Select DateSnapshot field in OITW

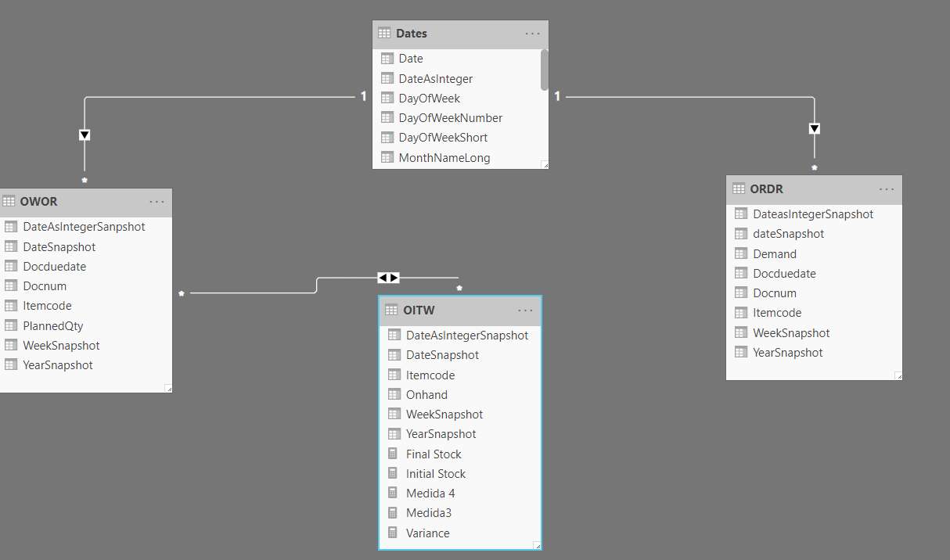click(x=460, y=355)
